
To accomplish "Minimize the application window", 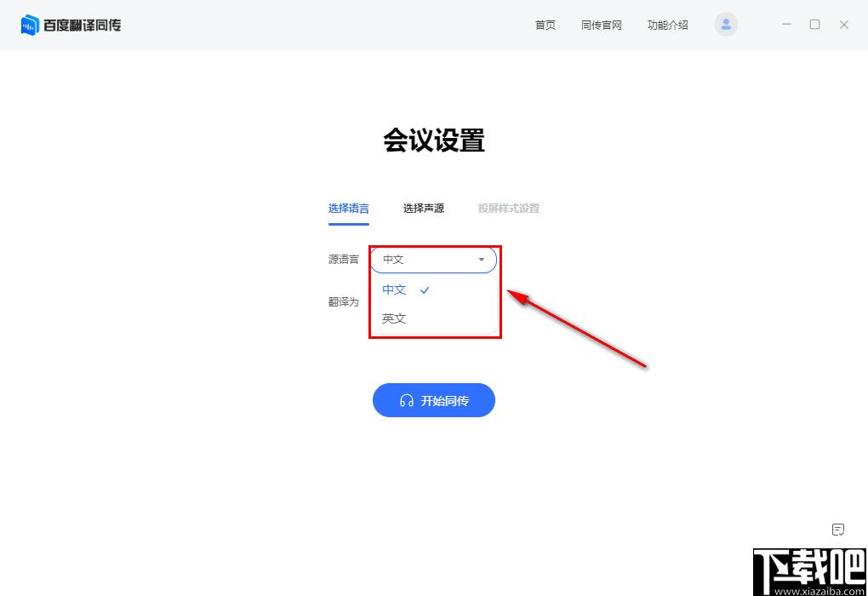I will [786, 25].
